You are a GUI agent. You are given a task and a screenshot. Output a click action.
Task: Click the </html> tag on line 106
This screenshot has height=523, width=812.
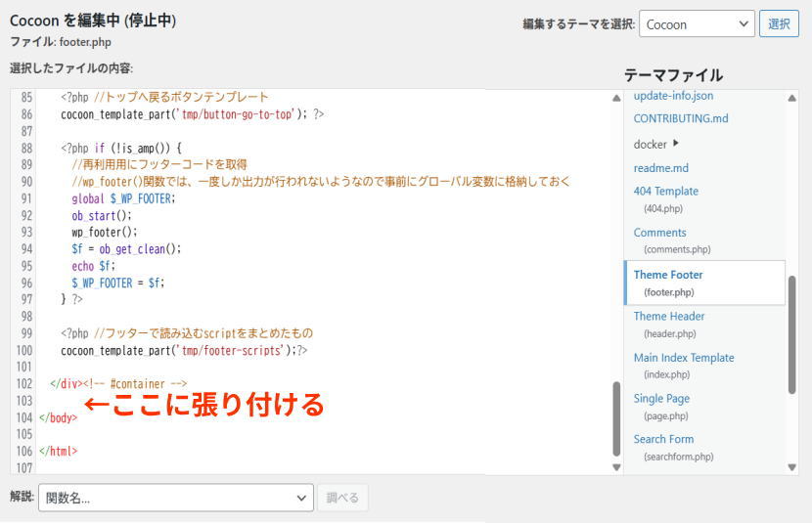[58, 451]
